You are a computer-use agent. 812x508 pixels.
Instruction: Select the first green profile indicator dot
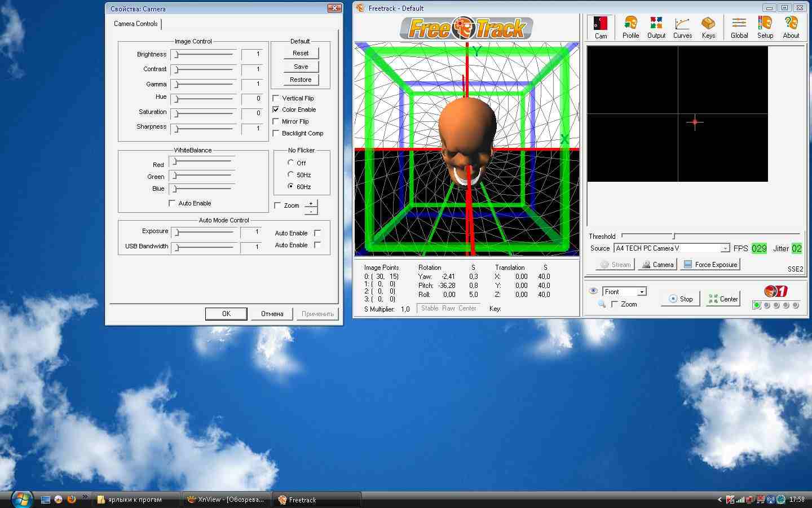[757, 305]
